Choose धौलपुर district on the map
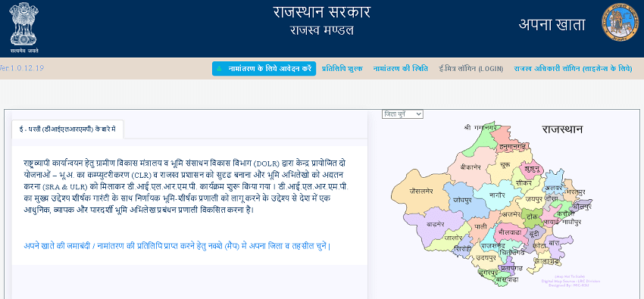The width and height of the screenshot is (644, 299). [x=582, y=206]
